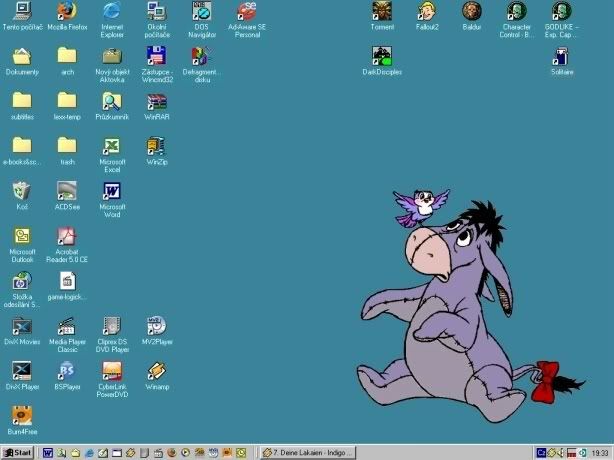This screenshot has height=460, width=614.
Task: Open Internet Explorer desktop shortcut
Action: point(112,20)
